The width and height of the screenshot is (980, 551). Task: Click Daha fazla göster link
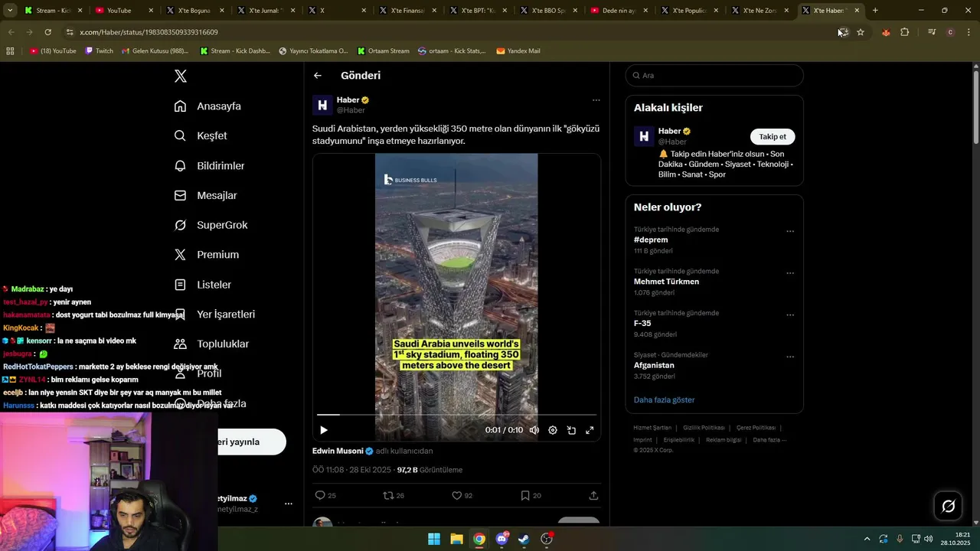click(664, 399)
